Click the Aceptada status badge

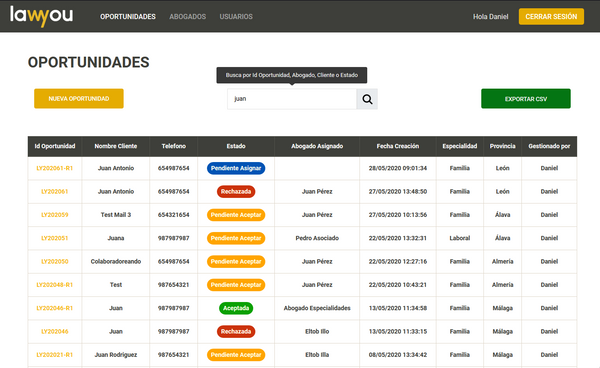pos(236,308)
